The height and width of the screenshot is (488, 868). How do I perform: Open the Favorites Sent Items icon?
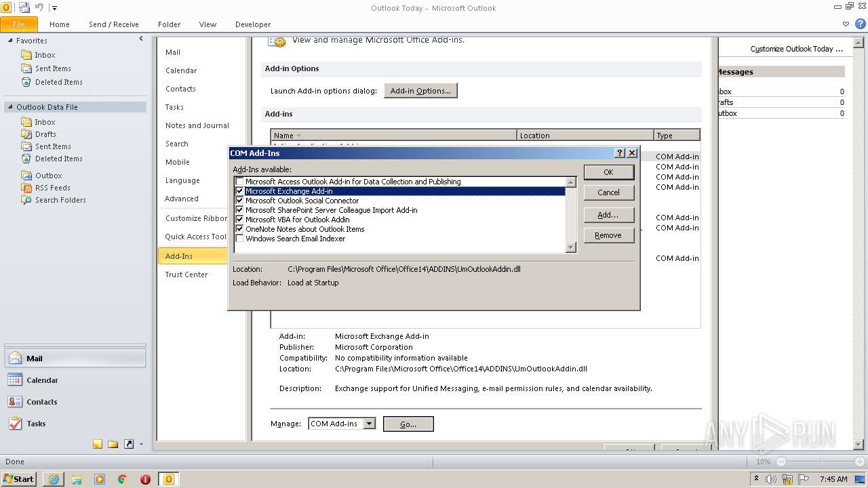tap(26, 68)
